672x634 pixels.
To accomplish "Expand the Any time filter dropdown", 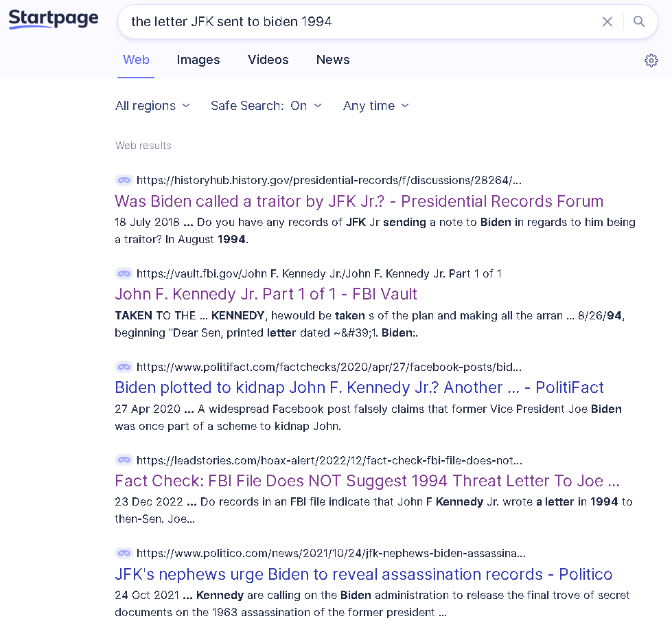I will click(376, 106).
